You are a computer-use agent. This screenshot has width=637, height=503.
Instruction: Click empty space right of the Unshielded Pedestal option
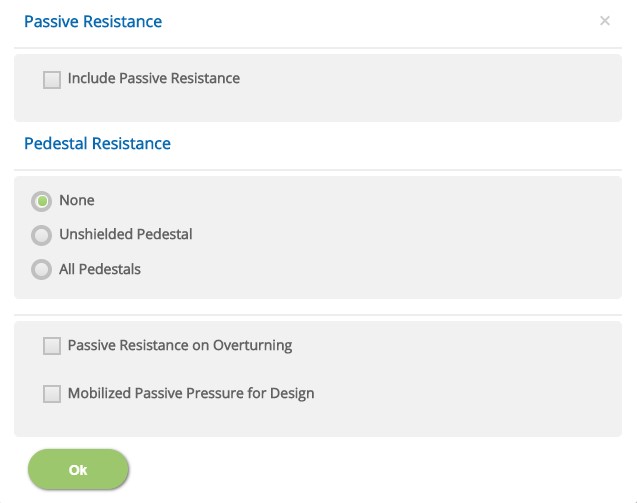pos(400,235)
